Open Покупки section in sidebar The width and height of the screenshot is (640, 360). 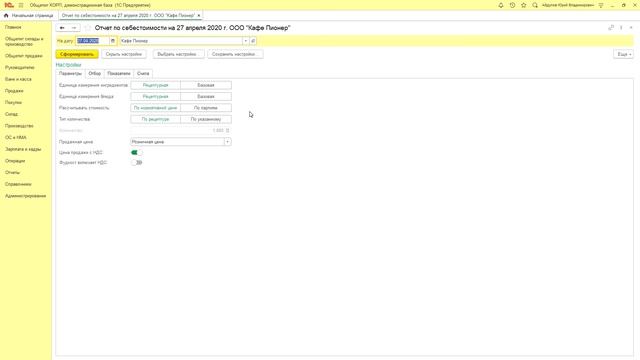13,103
